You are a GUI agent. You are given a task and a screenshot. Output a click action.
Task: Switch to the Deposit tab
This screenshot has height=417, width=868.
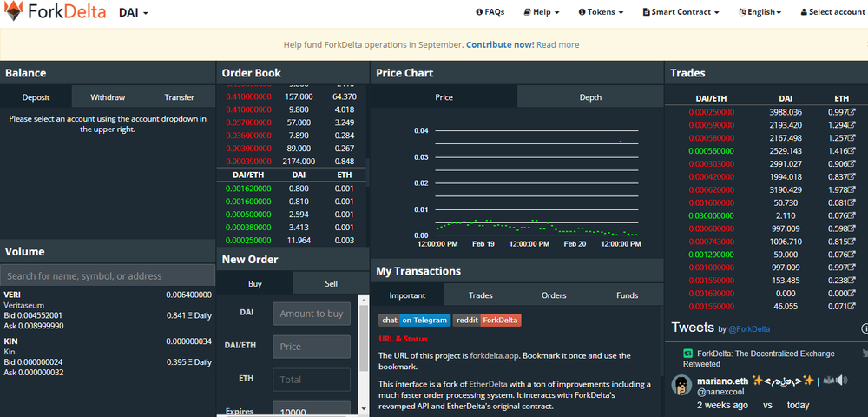point(36,97)
